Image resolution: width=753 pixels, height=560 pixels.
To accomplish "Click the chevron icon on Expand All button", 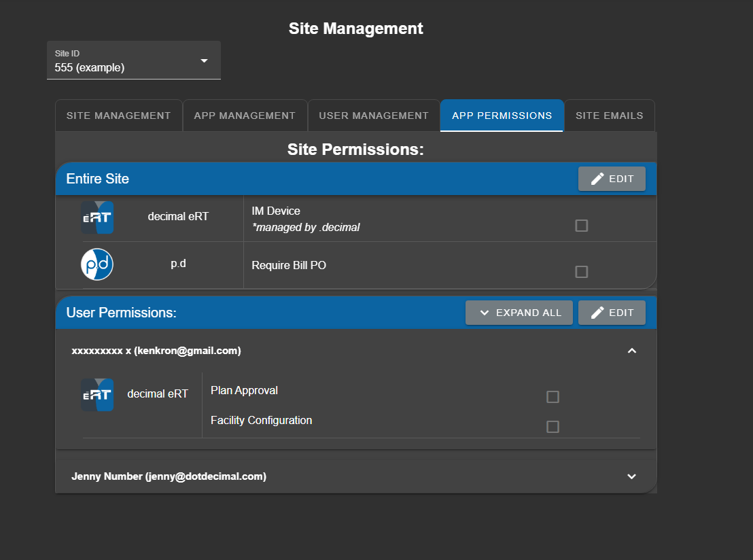I will coord(485,313).
